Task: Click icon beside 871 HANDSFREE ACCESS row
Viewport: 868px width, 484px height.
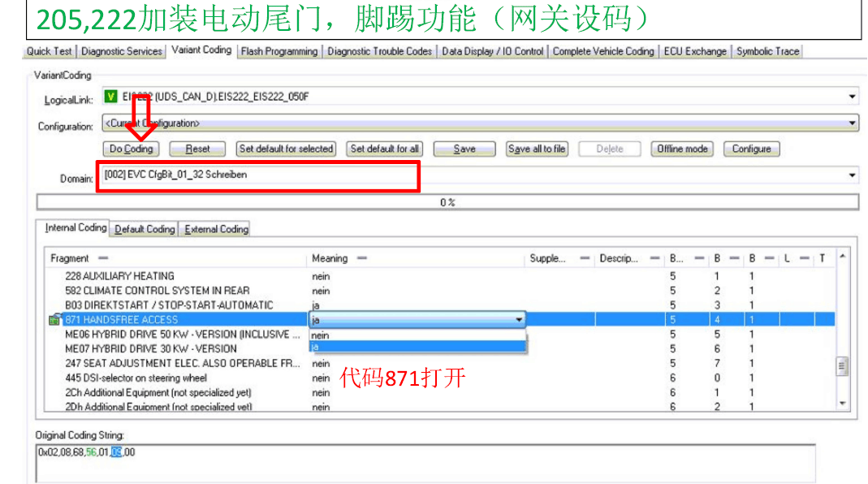Action: click(54, 320)
